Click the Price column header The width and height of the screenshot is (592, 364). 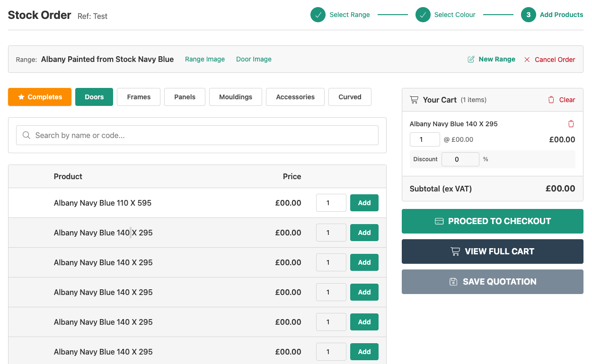292,176
